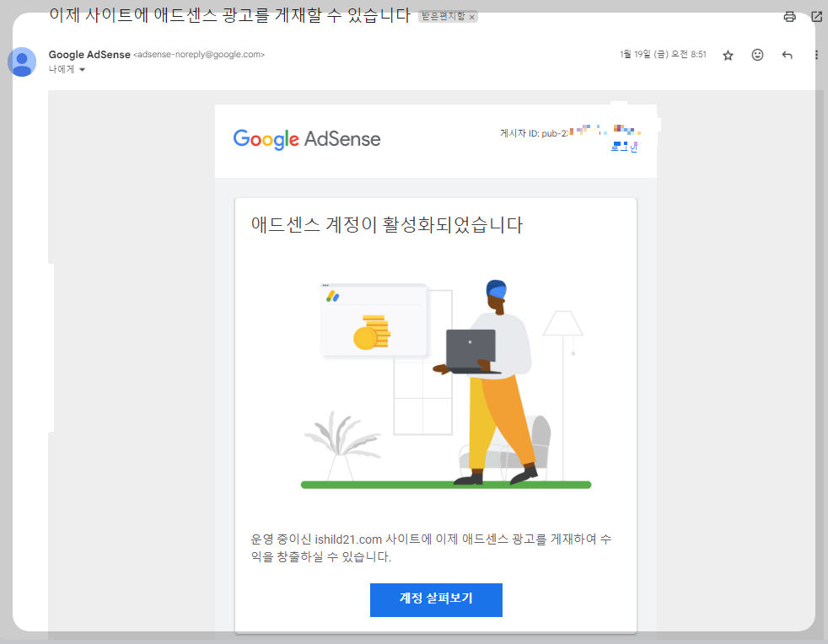Add an emoji reaction to the email

tap(757, 55)
